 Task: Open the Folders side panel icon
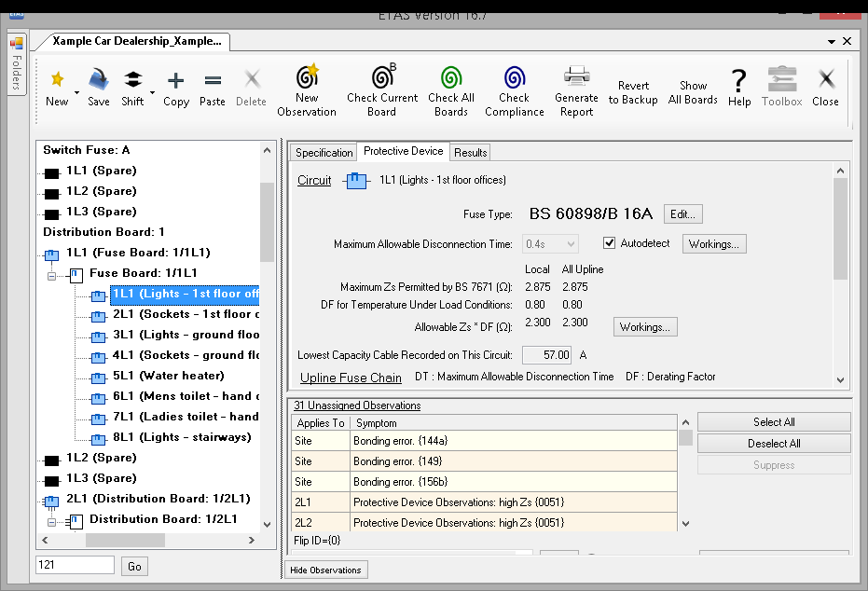[17, 43]
